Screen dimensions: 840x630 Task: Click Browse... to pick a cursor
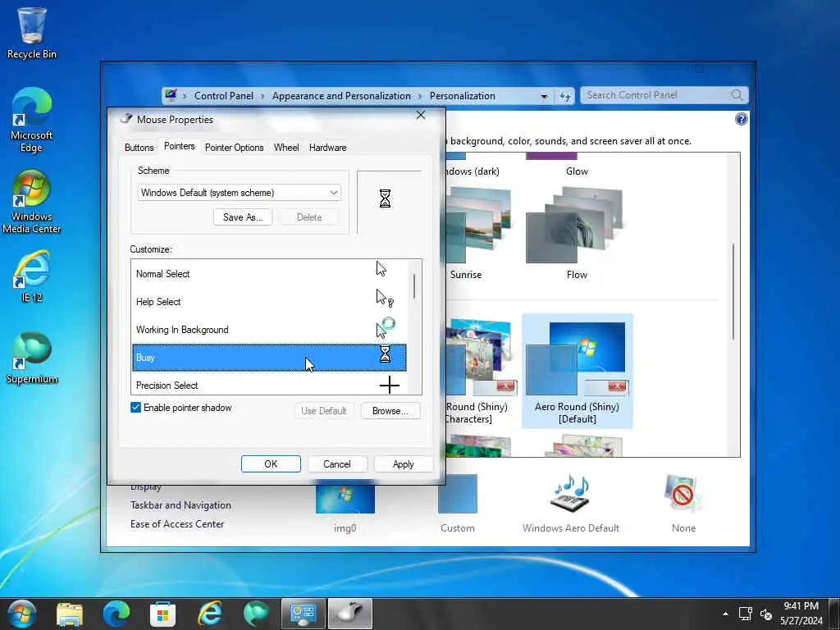click(390, 411)
